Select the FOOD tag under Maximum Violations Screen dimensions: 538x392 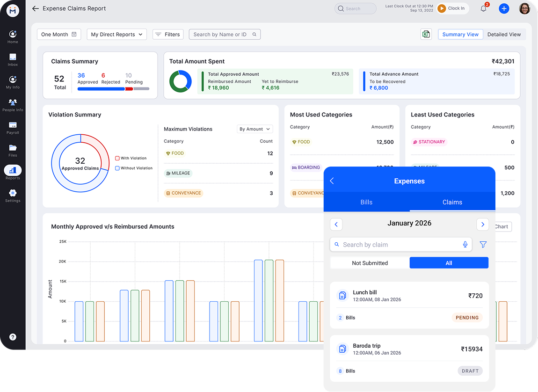click(175, 153)
